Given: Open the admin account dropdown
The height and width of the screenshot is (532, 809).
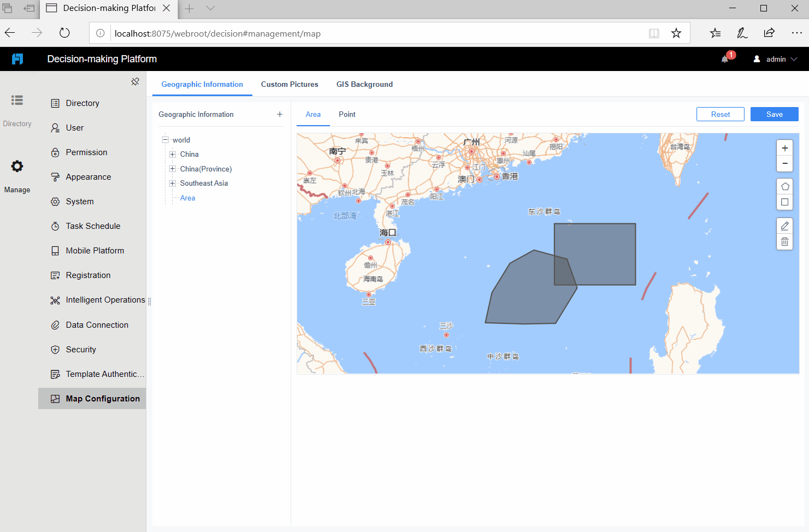Looking at the screenshot, I should pyautogui.click(x=775, y=58).
